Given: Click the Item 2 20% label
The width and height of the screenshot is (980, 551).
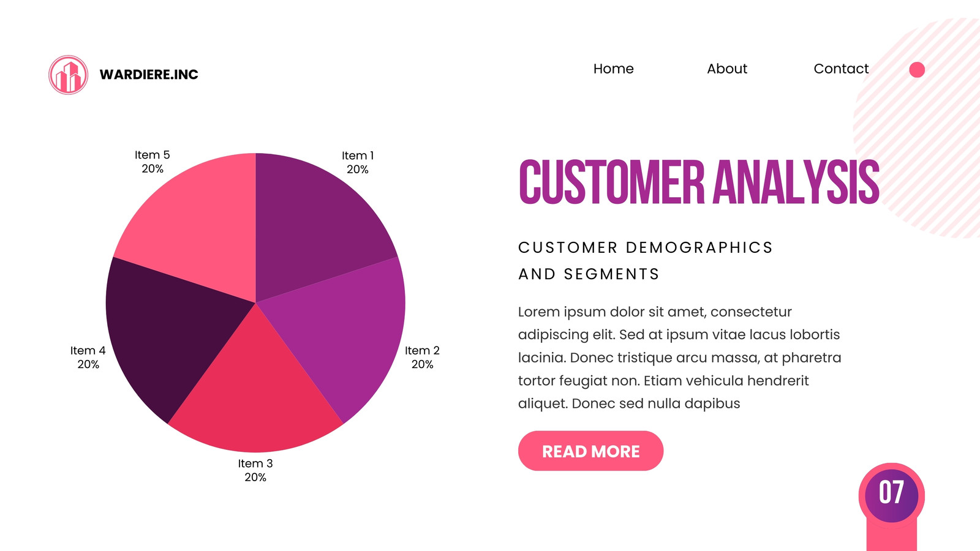Looking at the screenshot, I should [422, 358].
